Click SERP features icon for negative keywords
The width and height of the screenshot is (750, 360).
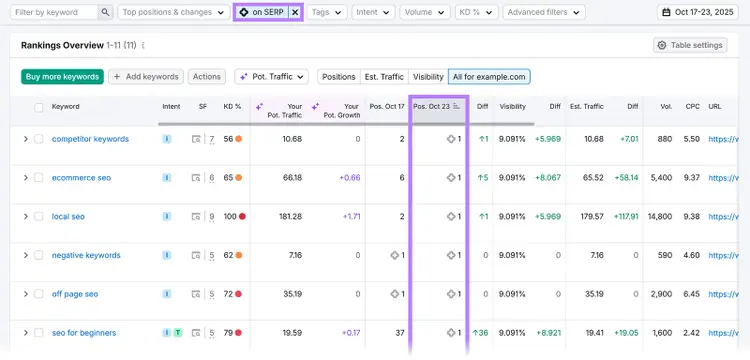pyautogui.click(x=196, y=255)
